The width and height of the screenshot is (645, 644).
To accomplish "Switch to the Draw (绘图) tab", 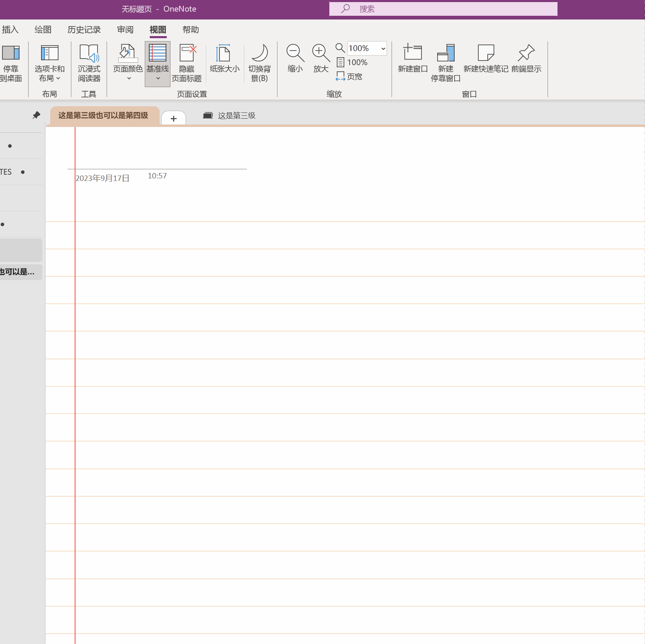I will (43, 30).
